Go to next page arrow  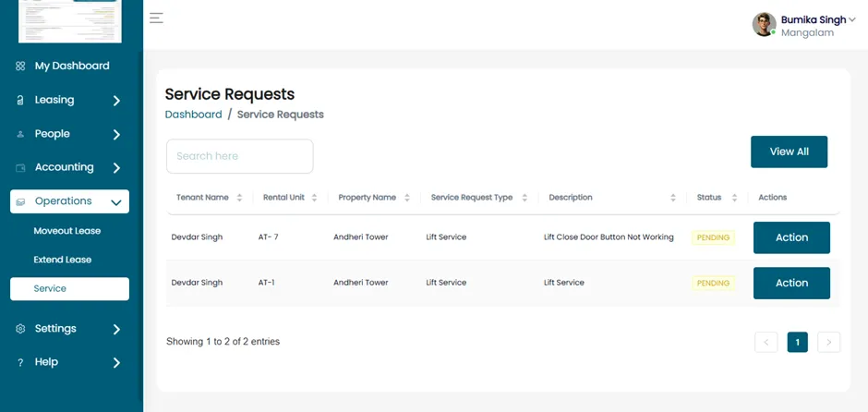(828, 342)
